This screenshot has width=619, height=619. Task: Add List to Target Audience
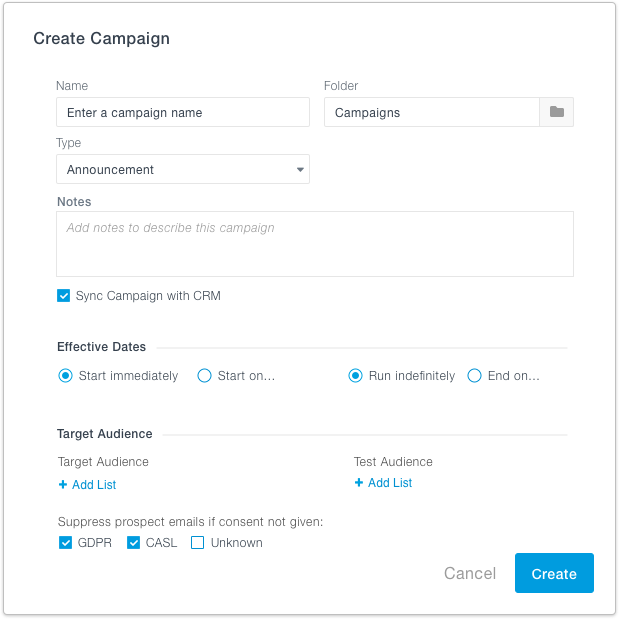(x=87, y=484)
